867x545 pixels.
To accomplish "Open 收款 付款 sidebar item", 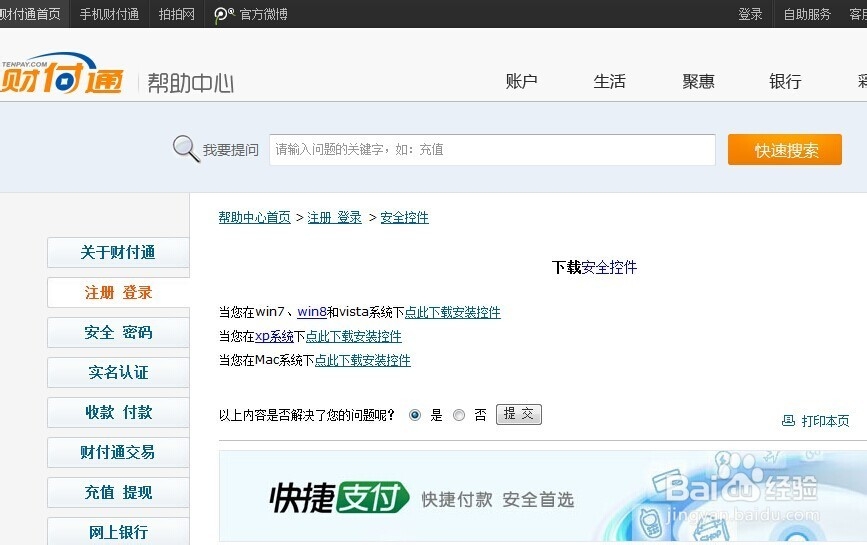I will [118, 412].
